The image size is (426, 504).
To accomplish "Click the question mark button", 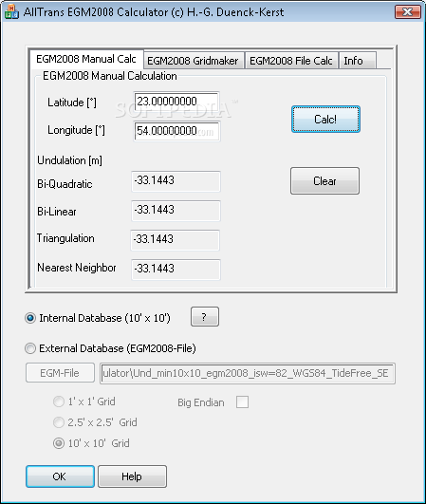I will tap(205, 317).
